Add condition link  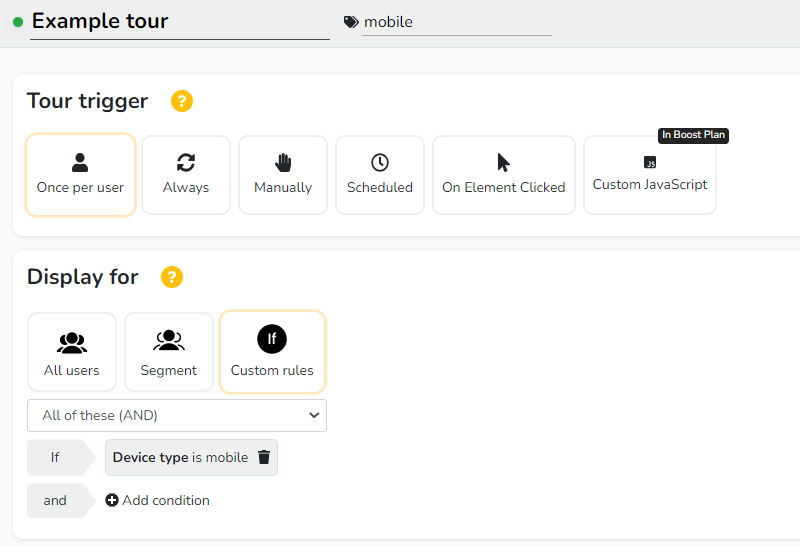tap(158, 500)
